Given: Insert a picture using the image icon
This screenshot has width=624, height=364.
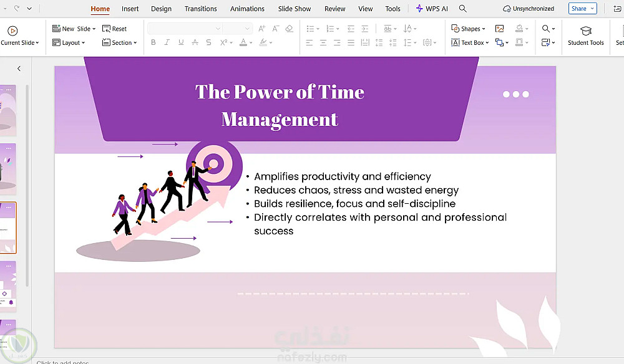Looking at the screenshot, I should click(499, 29).
